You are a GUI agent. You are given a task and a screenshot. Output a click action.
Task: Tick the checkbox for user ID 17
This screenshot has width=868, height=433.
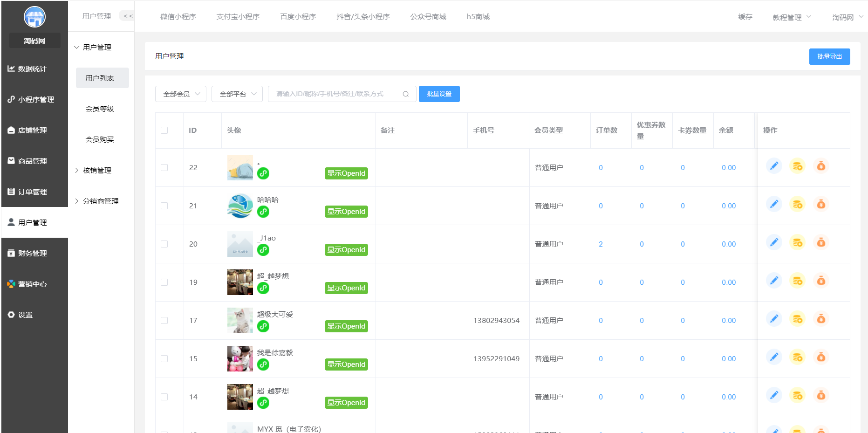click(164, 320)
